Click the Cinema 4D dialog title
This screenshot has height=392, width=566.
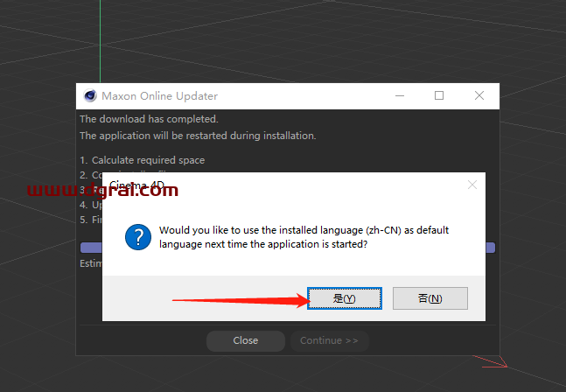click(x=136, y=185)
